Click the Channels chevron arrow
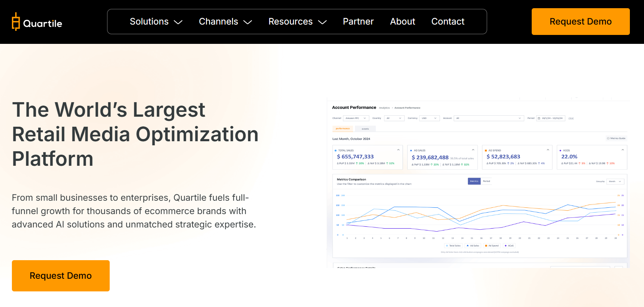The height and width of the screenshot is (307, 644). click(248, 22)
